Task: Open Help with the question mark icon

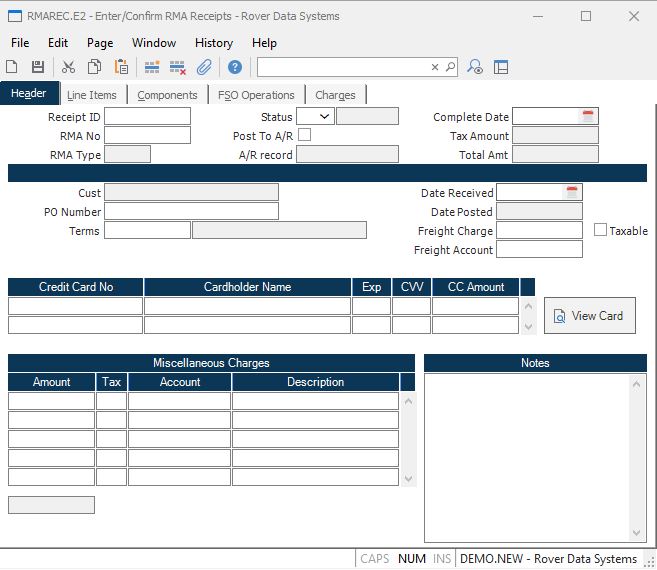Action: click(235, 67)
